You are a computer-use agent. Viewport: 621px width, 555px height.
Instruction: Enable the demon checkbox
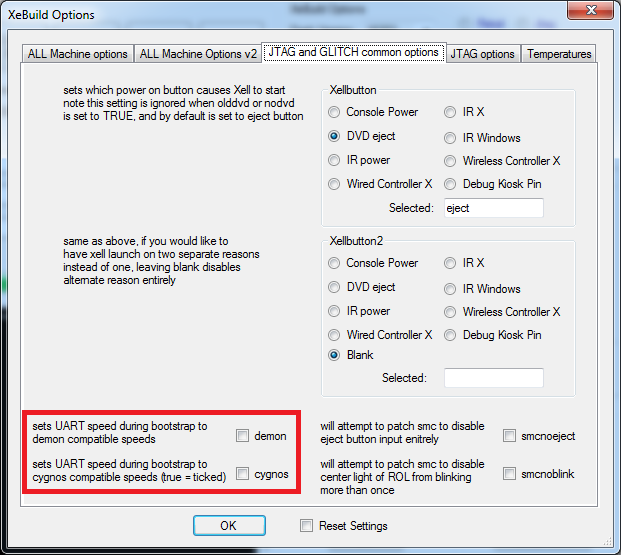[243, 436]
